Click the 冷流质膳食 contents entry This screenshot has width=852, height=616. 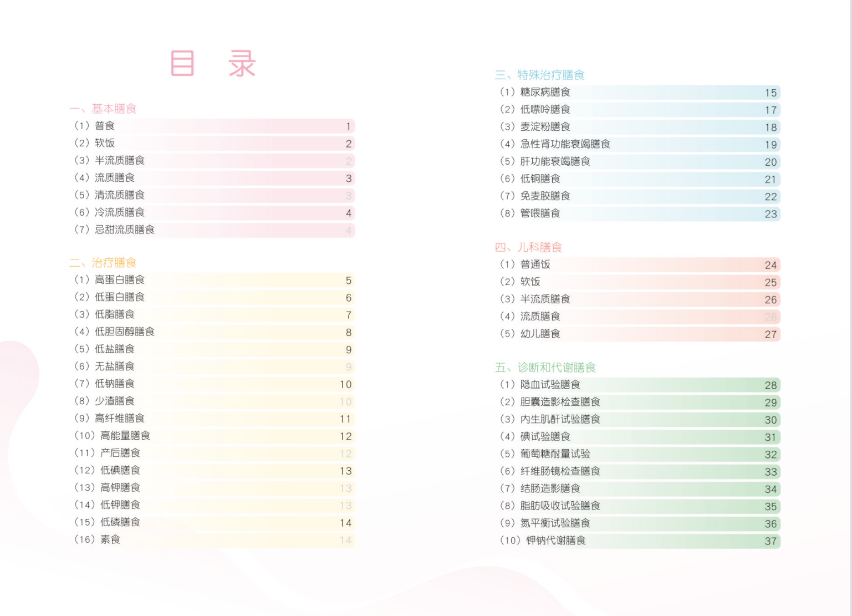pyautogui.click(x=119, y=212)
